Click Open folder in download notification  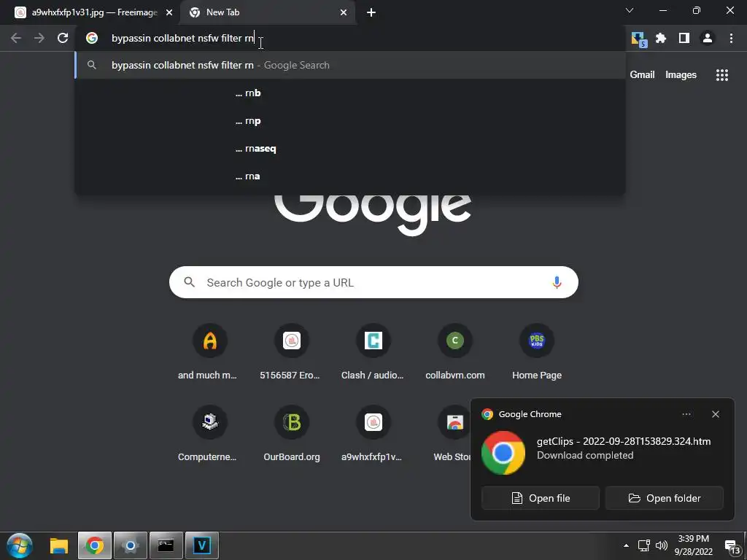click(x=665, y=498)
